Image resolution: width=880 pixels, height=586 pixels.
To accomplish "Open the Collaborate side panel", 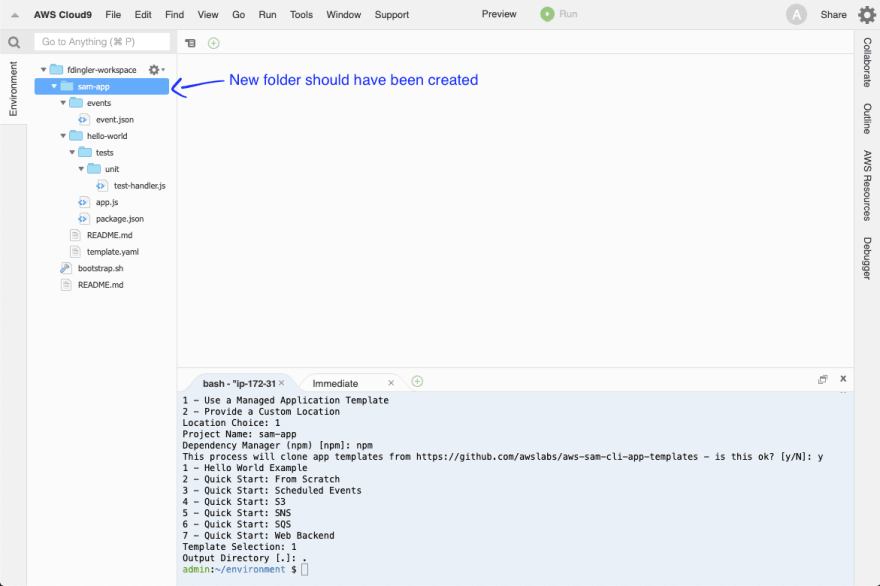I will [867, 62].
